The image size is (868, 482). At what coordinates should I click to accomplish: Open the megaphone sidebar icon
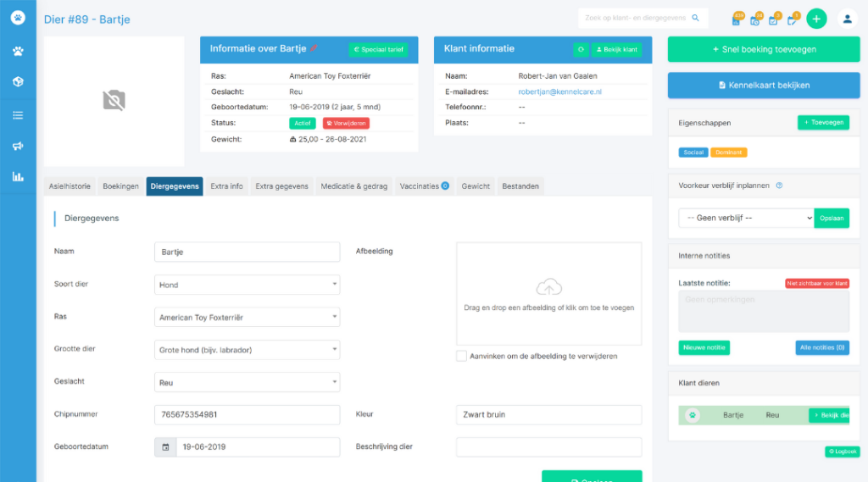click(x=18, y=146)
